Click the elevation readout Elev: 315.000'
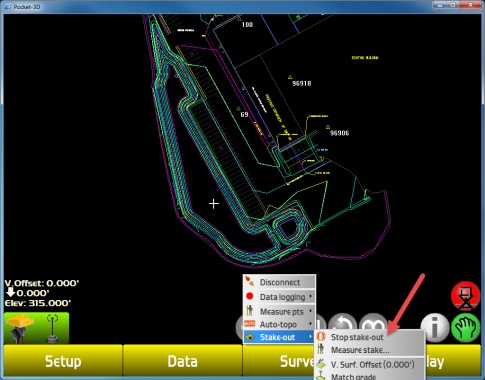The image size is (485, 380). tap(38, 303)
